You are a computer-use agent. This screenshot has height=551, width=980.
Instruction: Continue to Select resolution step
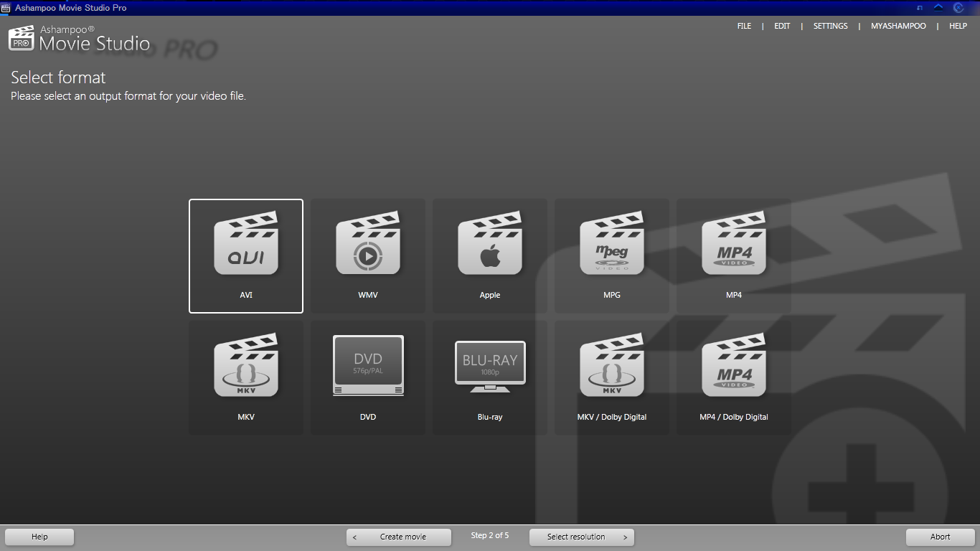[582, 537]
